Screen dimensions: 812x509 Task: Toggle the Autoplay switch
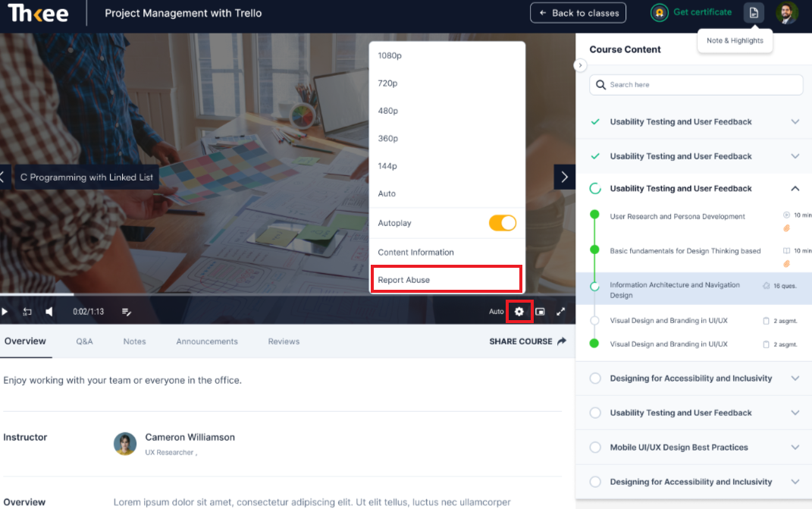point(503,223)
